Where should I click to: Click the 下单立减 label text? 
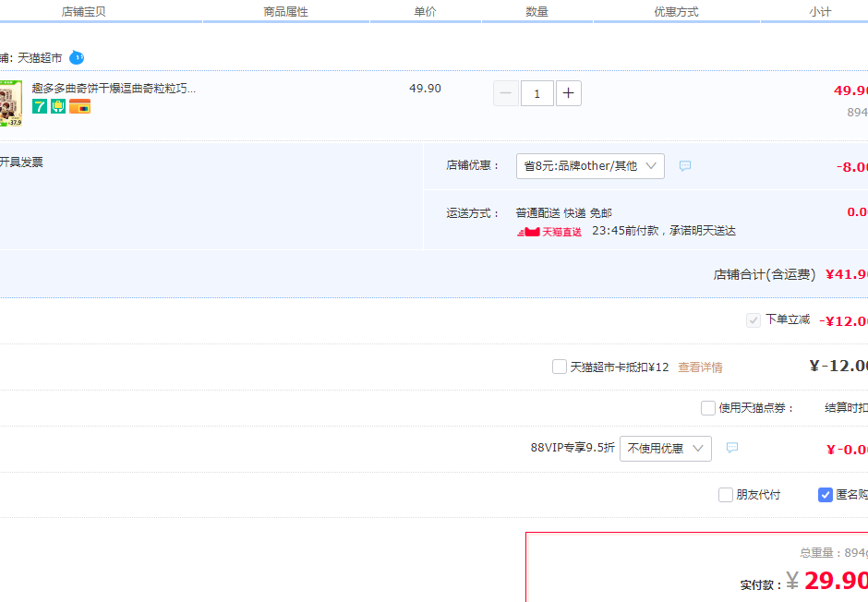coord(788,319)
